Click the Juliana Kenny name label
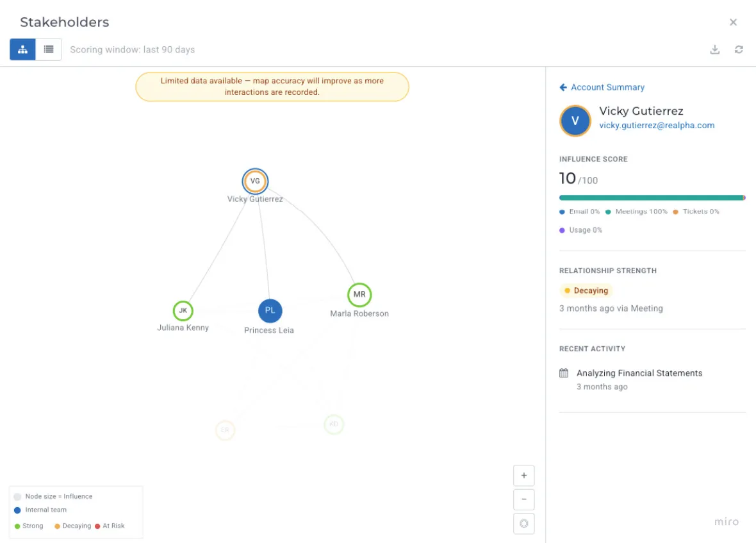Screen dimensions: 756x543 coord(183,328)
